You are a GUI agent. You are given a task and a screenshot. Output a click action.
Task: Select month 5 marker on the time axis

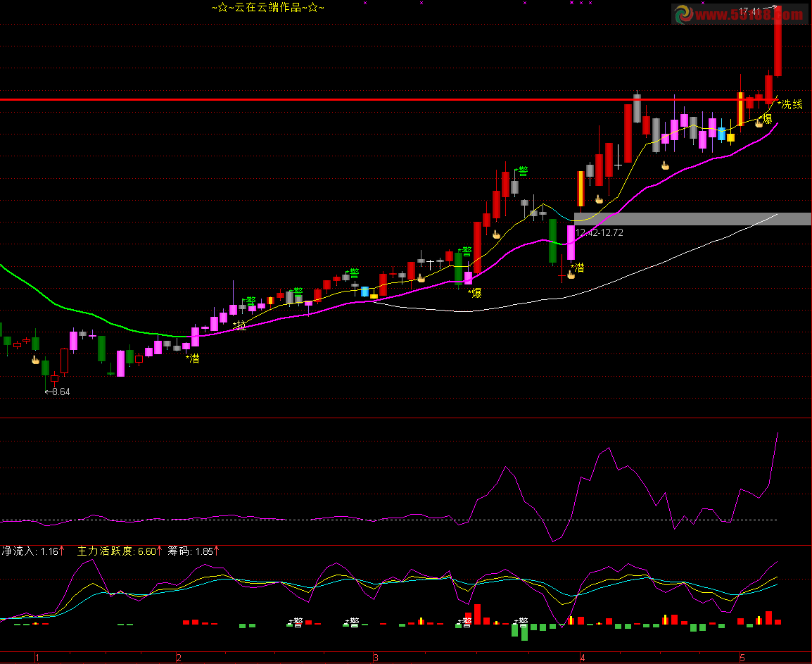pos(742,658)
